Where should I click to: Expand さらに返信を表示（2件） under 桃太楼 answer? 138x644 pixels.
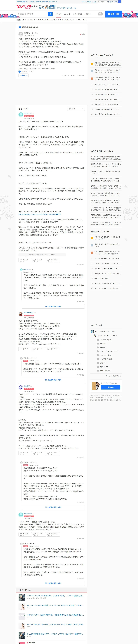(x=53, y=507)
